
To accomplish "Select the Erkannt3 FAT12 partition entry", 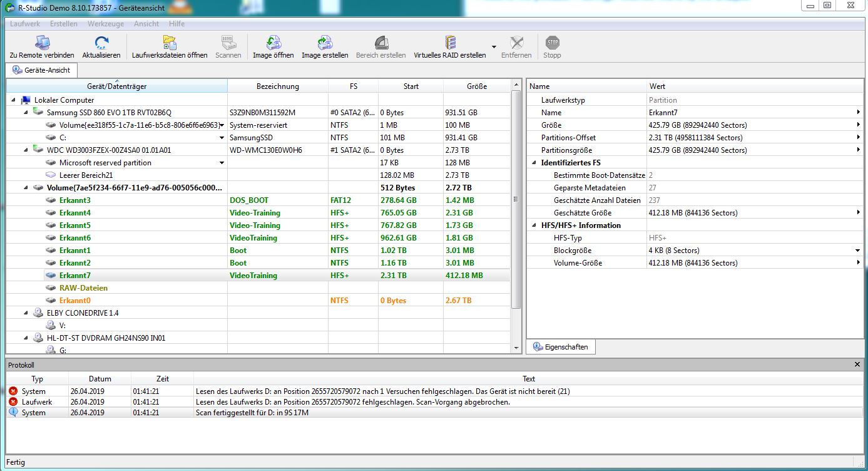I will coord(74,200).
